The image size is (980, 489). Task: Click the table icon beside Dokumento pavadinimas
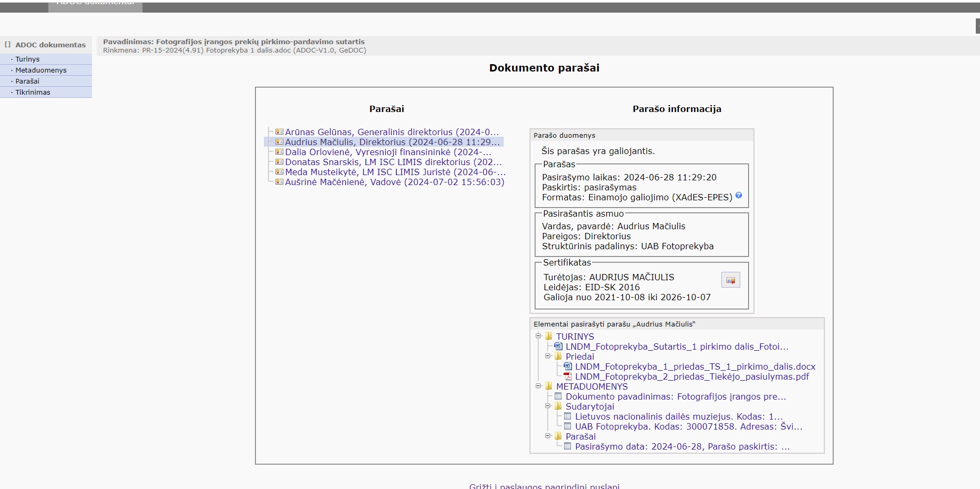click(558, 396)
